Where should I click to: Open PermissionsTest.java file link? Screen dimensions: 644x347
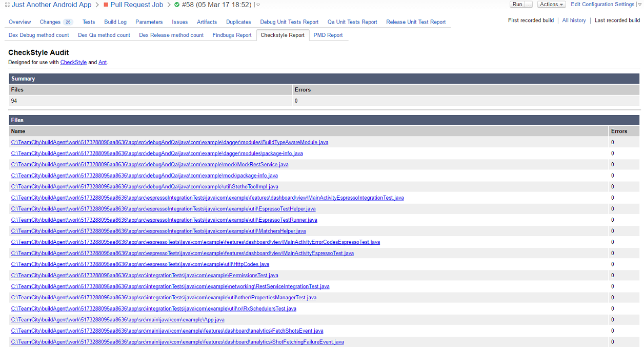click(145, 276)
